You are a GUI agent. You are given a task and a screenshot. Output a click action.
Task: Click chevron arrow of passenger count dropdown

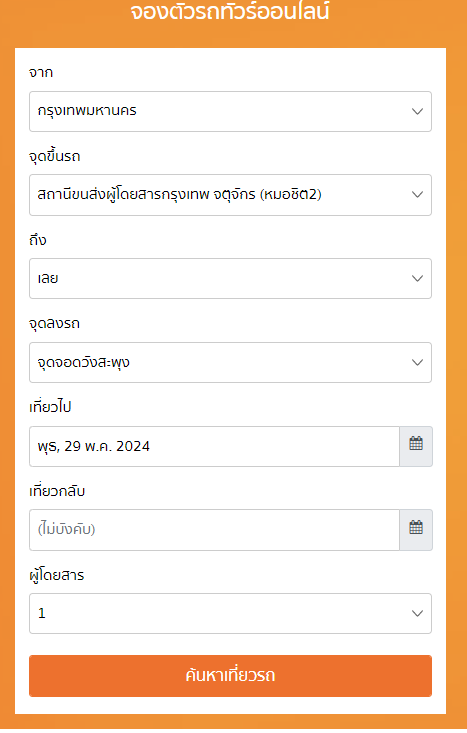[417, 613]
